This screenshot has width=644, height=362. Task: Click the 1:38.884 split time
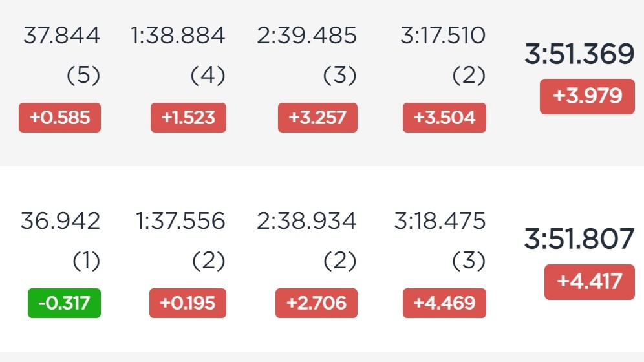178,36
